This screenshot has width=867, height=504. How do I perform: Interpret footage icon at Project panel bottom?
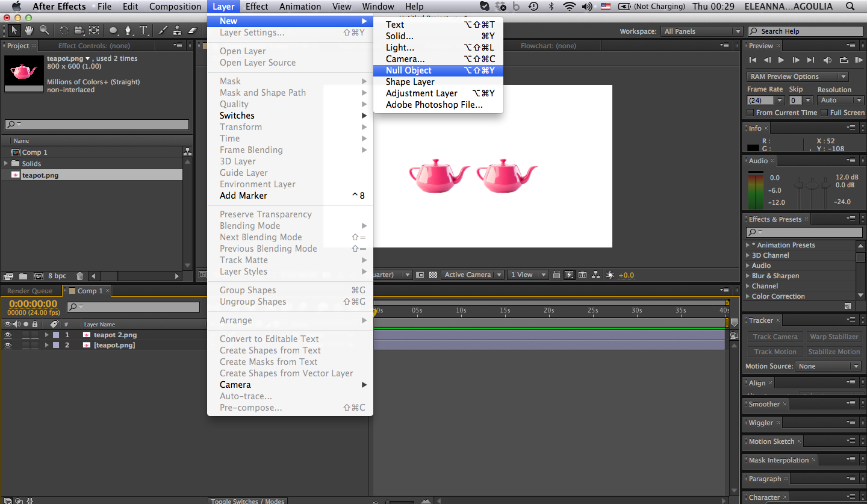pos(8,276)
